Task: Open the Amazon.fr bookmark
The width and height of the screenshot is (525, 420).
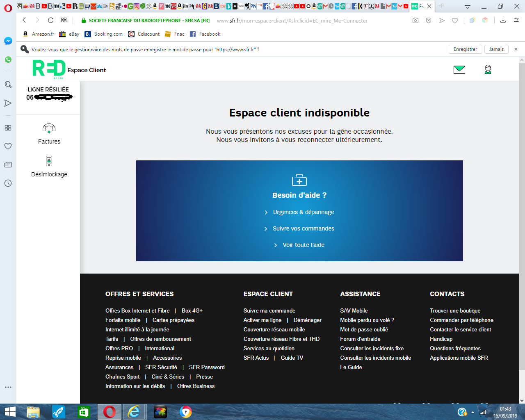Action: pyautogui.click(x=39, y=34)
